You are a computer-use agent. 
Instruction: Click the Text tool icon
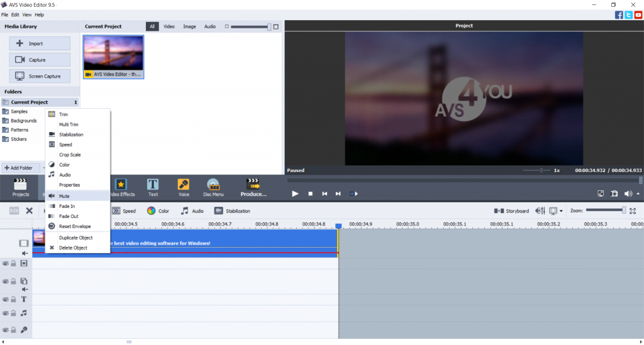click(x=153, y=187)
